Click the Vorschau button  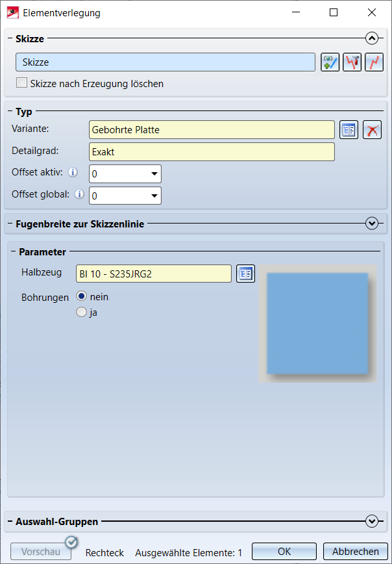(41, 552)
